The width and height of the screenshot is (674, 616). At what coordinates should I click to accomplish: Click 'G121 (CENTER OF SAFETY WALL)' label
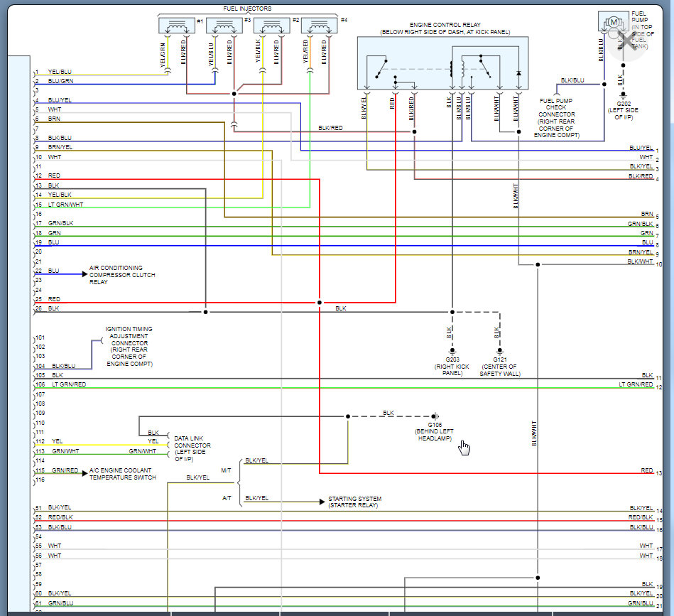[500, 367]
